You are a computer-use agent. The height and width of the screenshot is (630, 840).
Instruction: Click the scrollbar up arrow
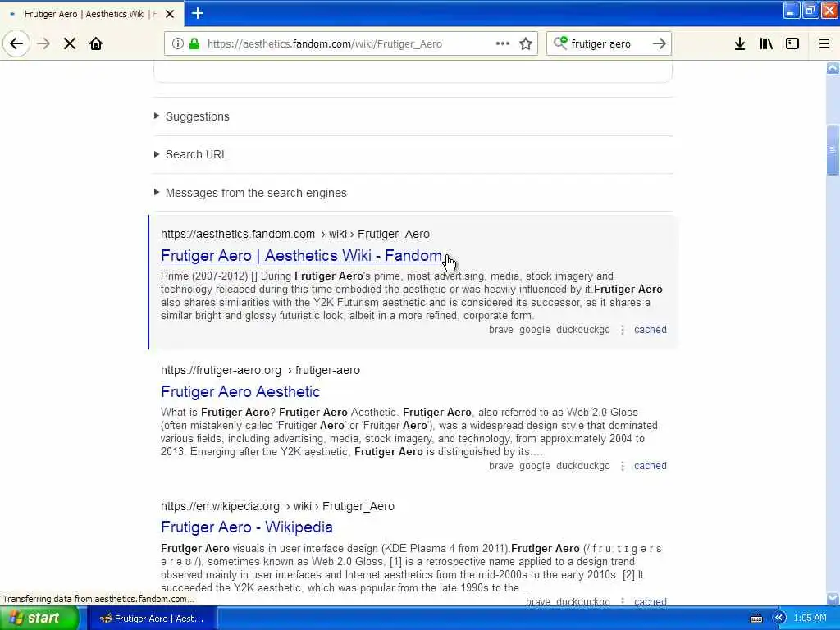833,67
